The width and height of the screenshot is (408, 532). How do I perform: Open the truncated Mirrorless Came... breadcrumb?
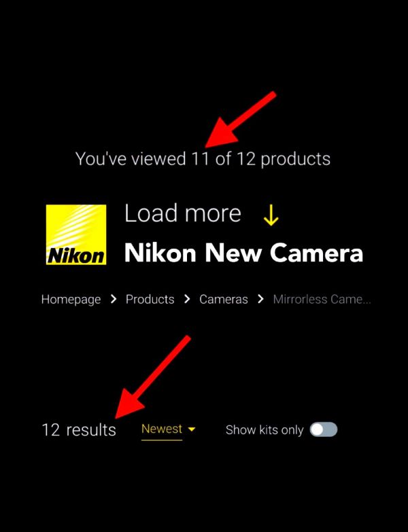322,299
